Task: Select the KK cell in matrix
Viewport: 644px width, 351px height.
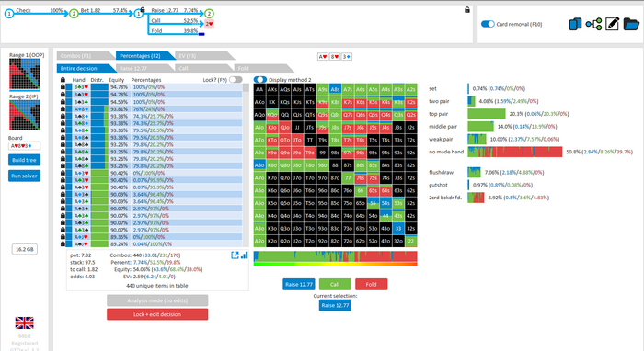Action: coord(272,102)
